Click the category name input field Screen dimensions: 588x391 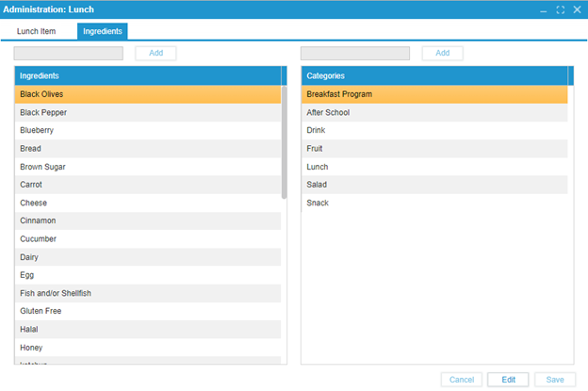coord(355,54)
